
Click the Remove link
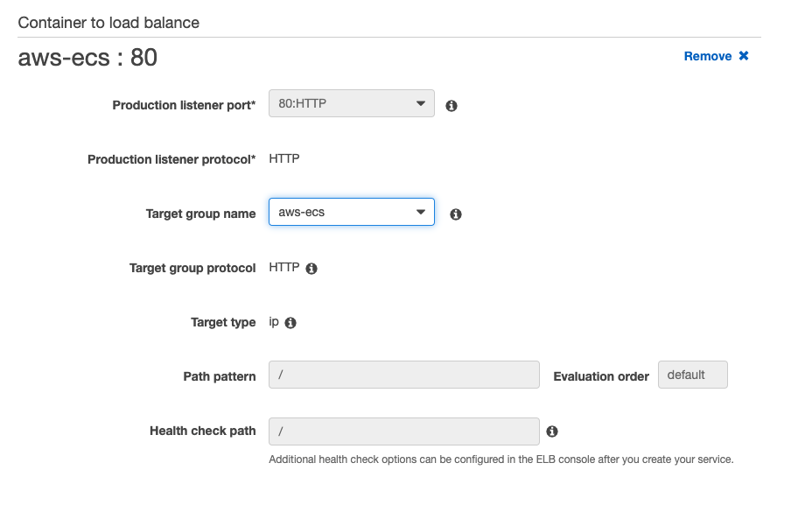coord(707,56)
